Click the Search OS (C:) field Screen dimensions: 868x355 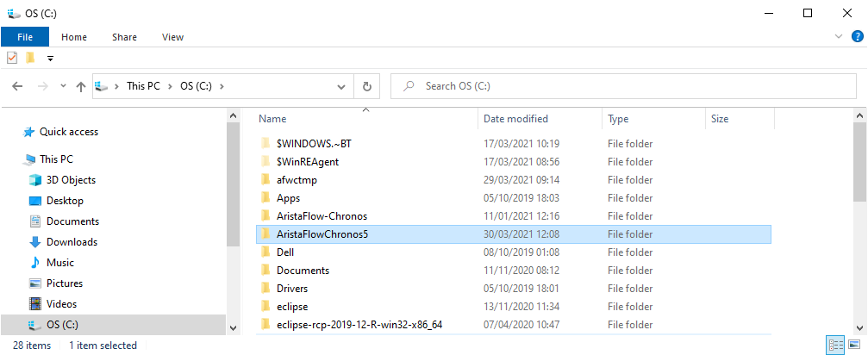click(623, 86)
